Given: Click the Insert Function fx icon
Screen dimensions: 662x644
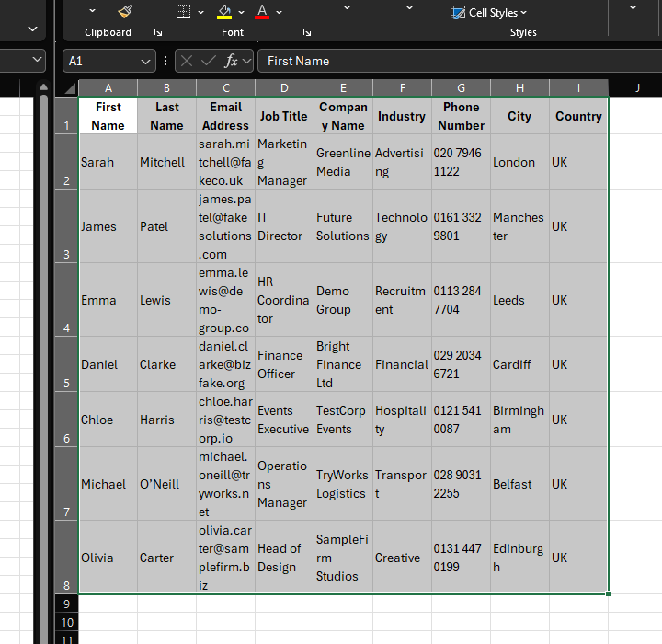Looking at the screenshot, I should [x=232, y=61].
